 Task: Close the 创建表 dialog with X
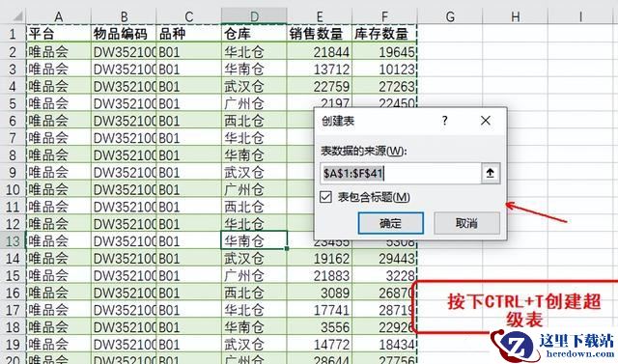pos(486,121)
